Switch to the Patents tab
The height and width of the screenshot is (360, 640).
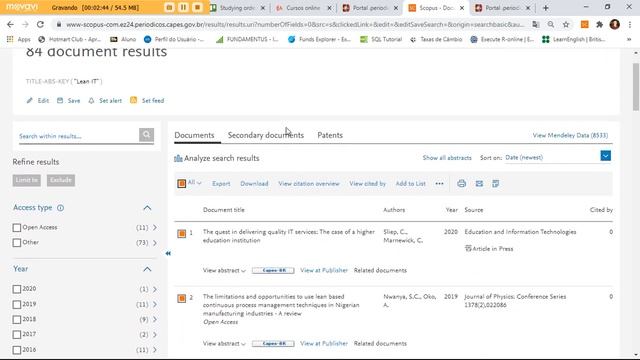point(330,135)
